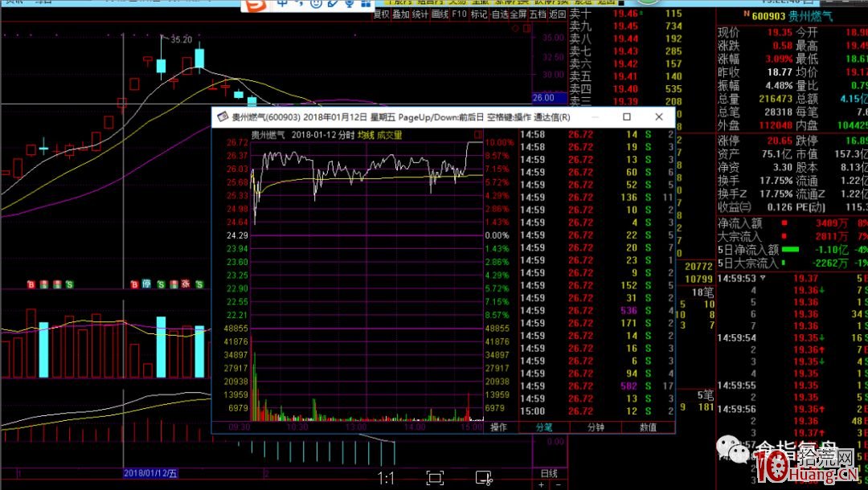Screen dimensions: 868x490
Task: Click the 涨 marker icon on K-line chart
Action: [186, 284]
